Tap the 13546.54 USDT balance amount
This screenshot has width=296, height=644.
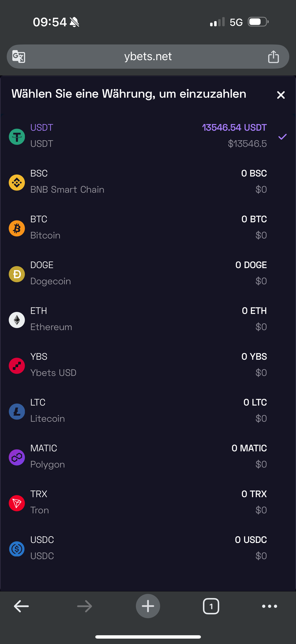click(234, 128)
